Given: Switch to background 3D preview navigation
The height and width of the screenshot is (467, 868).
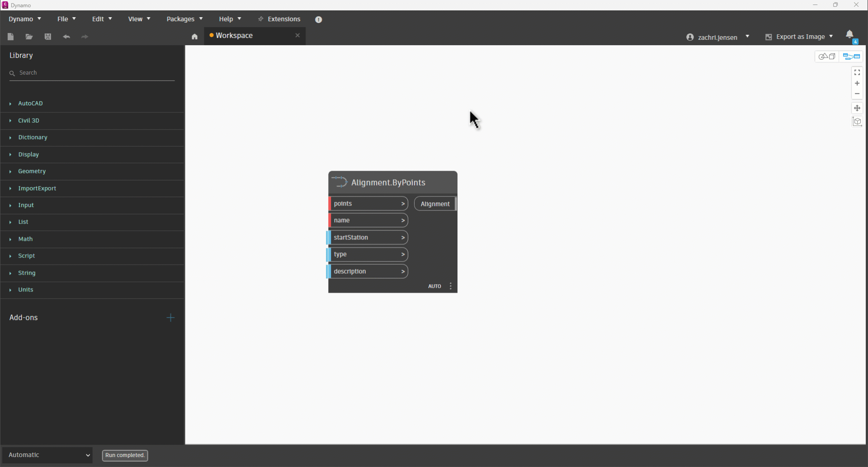Looking at the screenshot, I should pyautogui.click(x=827, y=57).
